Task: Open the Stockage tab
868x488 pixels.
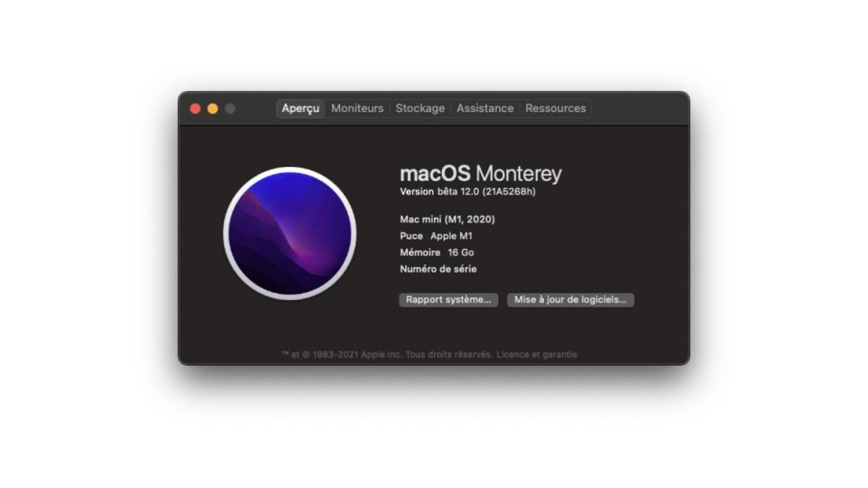Action: pos(420,108)
